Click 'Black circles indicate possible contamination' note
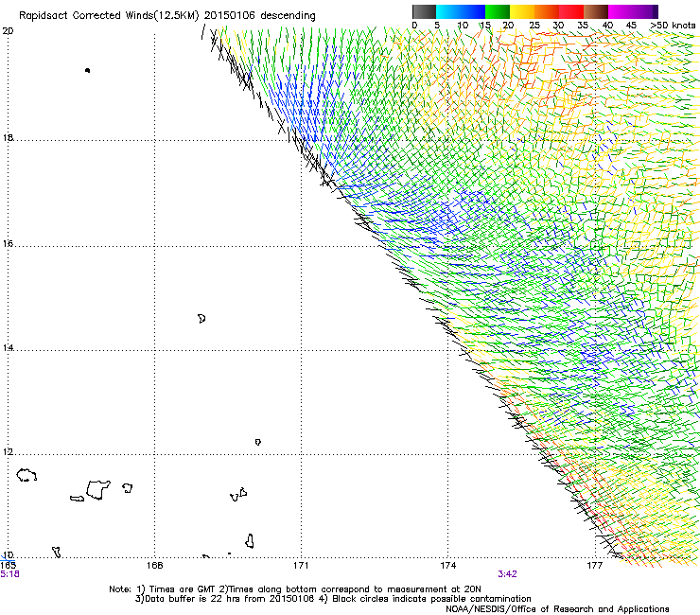Viewport: 700px width, 615px height. pos(431,599)
